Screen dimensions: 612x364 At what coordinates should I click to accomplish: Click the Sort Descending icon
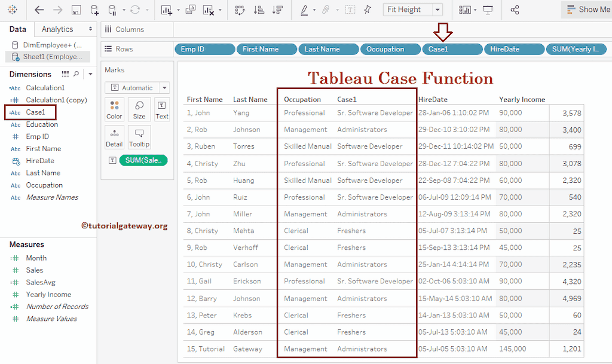click(x=277, y=10)
